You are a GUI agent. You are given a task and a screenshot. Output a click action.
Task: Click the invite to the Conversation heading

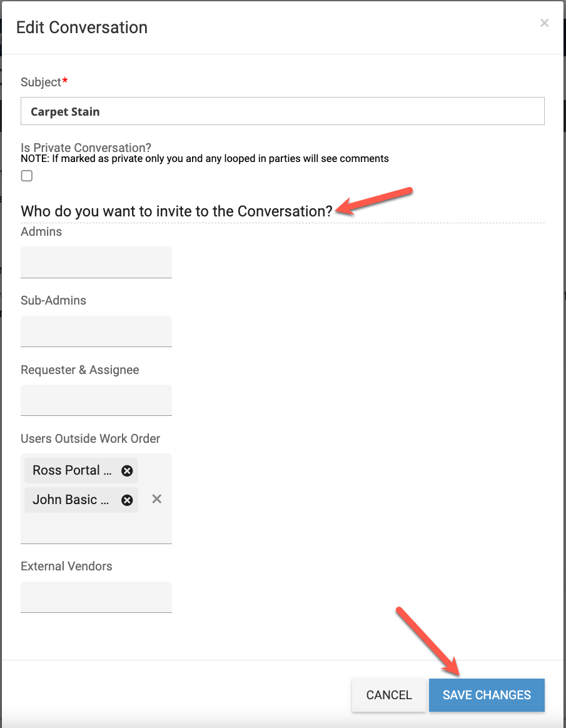pos(176,211)
